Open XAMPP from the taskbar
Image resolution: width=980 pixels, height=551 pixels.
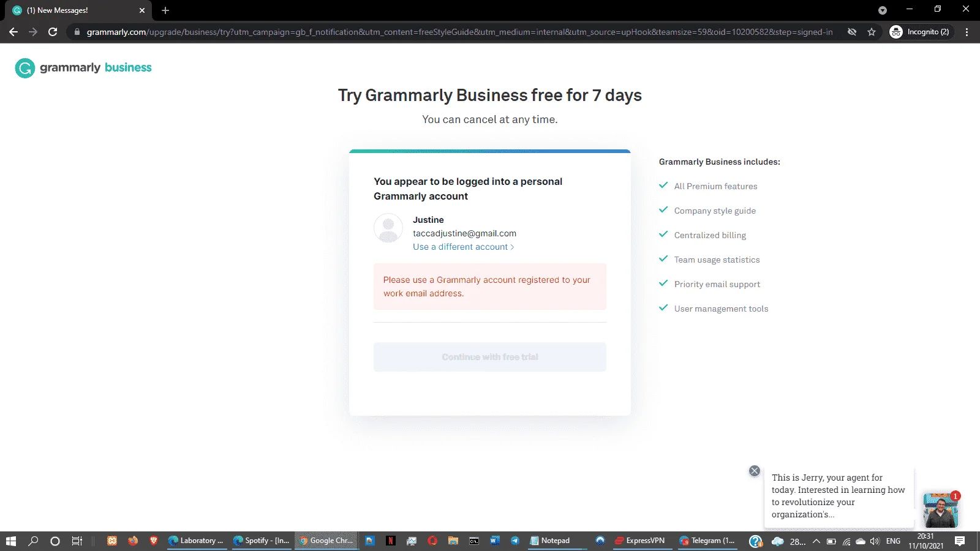[112, 541]
